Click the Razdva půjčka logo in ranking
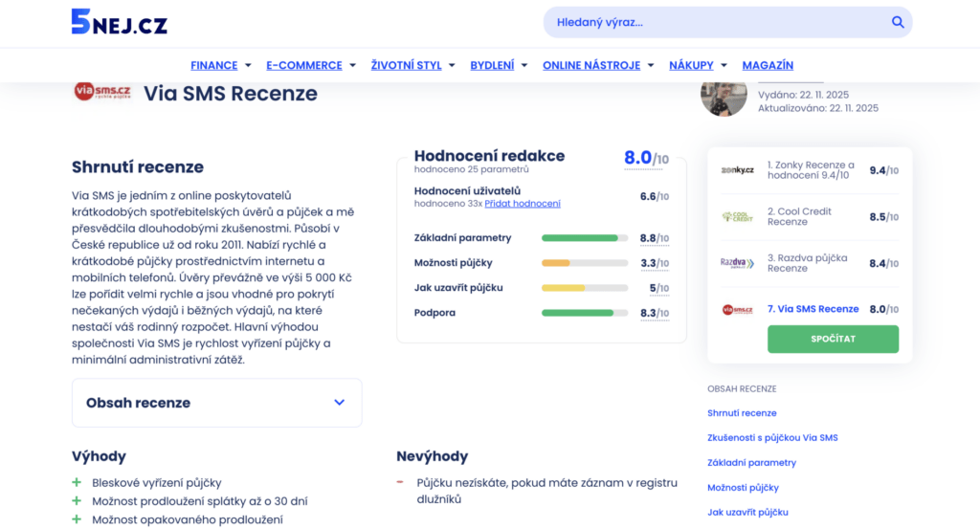Screen dimensions: 980x529 click(x=737, y=263)
